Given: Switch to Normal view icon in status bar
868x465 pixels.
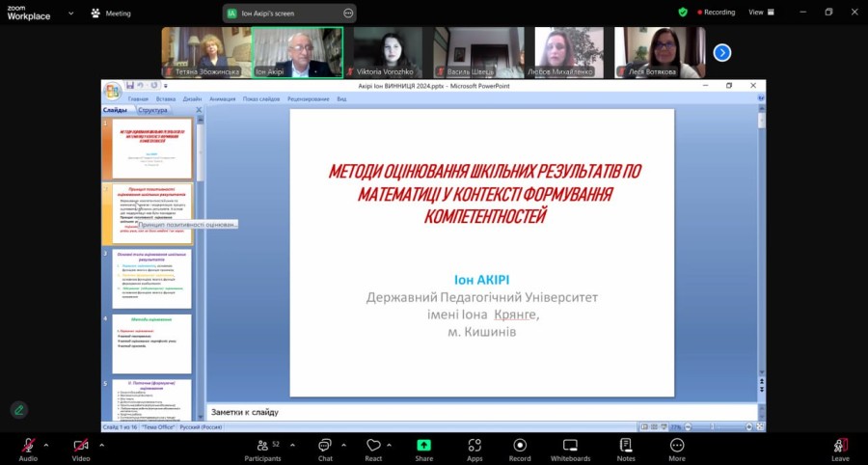Looking at the screenshot, I should click(x=644, y=426).
